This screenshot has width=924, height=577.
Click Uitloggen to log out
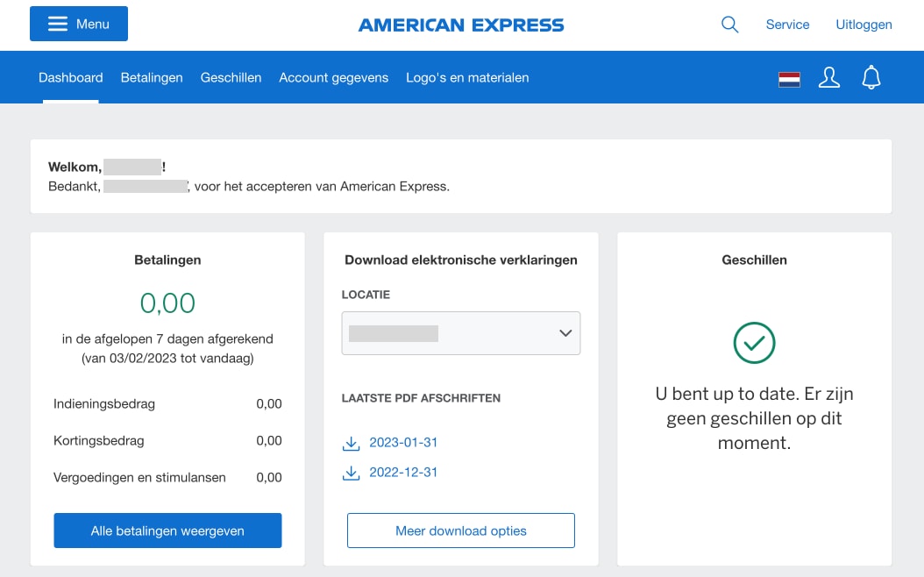pyautogui.click(x=864, y=25)
